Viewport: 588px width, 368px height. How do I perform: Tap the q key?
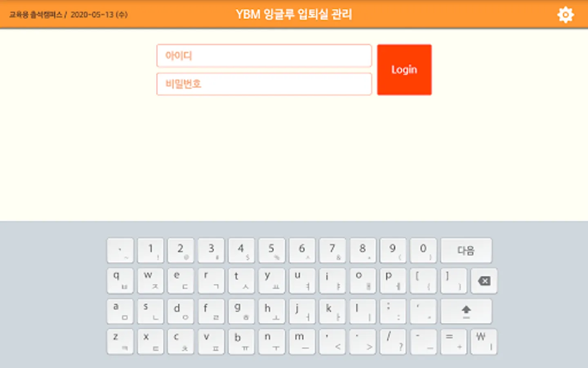(120, 281)
